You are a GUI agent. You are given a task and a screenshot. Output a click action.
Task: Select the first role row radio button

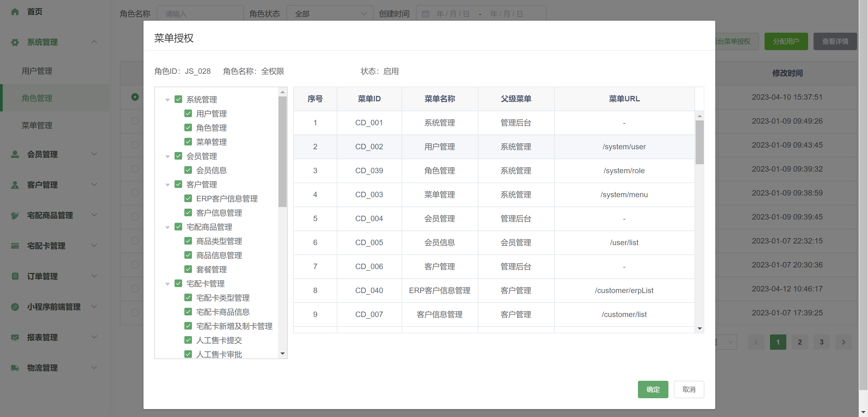(x=135, y=97)
